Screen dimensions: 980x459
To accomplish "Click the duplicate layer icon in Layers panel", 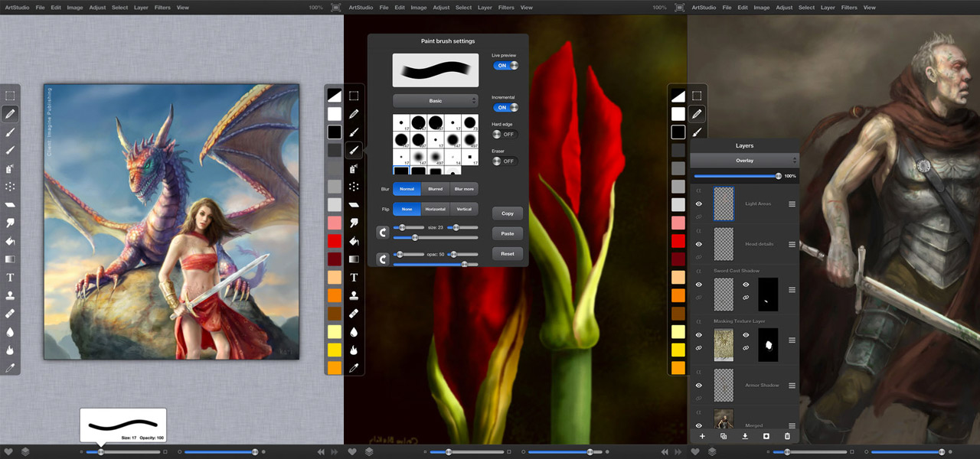I will coord(724,436).
